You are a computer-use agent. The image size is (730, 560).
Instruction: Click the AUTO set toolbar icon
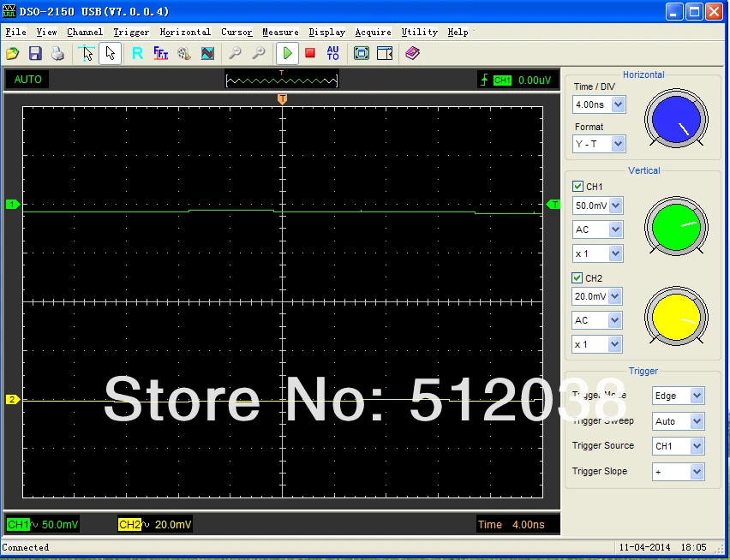(333, 53)
